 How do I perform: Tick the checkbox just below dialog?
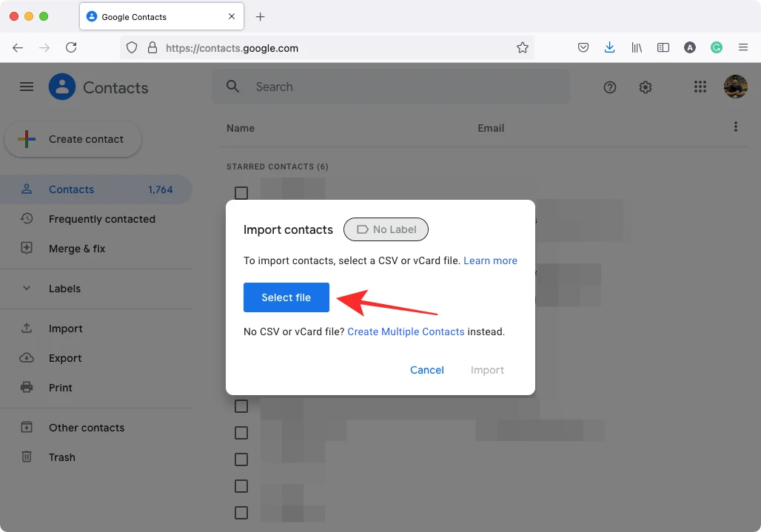[241, 406]
